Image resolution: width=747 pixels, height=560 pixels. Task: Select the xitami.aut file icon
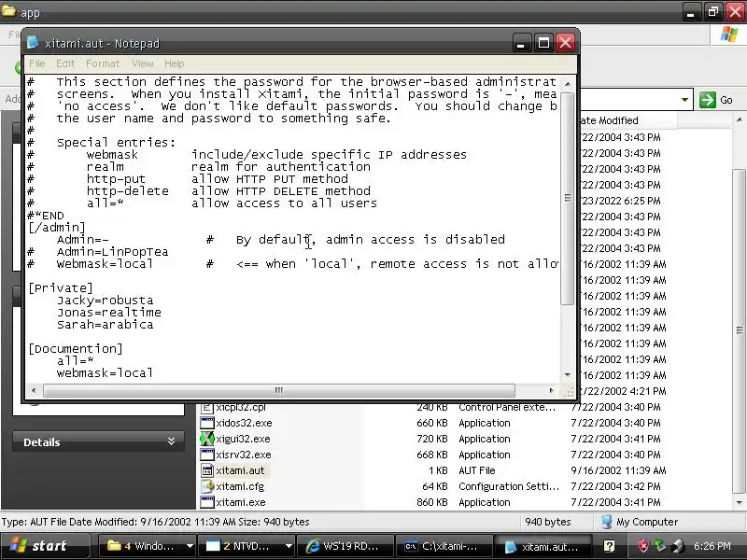pyautogui.click(x=206, y=470)
